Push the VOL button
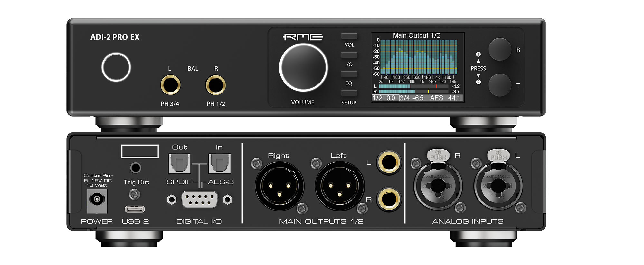This screenshot has height=265, width=644. [x=349, y=36]
